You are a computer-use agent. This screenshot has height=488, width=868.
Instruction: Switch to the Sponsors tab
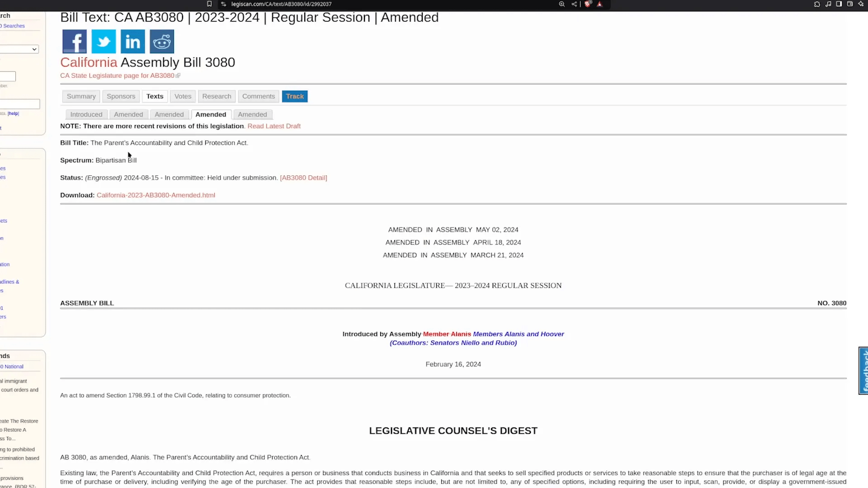pos(120,96)
